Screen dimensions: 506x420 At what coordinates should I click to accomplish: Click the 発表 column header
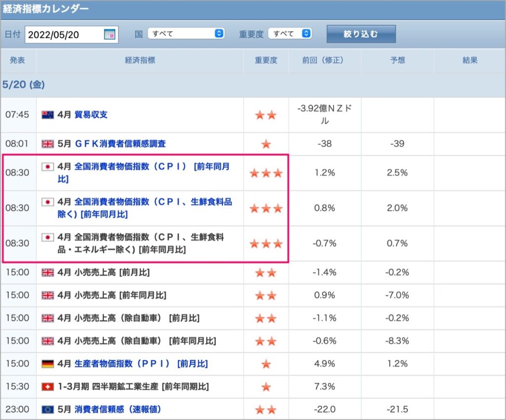tap(17, 60)
